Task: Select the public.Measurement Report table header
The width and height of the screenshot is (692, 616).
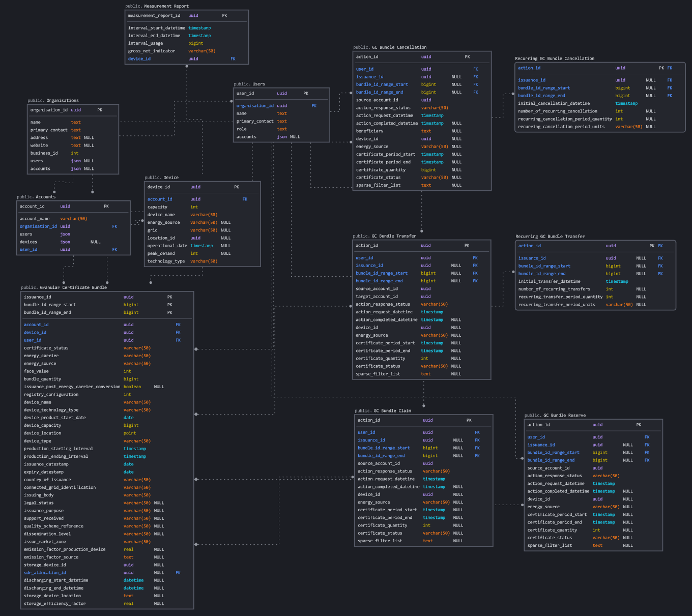Action: coord(158,6)
